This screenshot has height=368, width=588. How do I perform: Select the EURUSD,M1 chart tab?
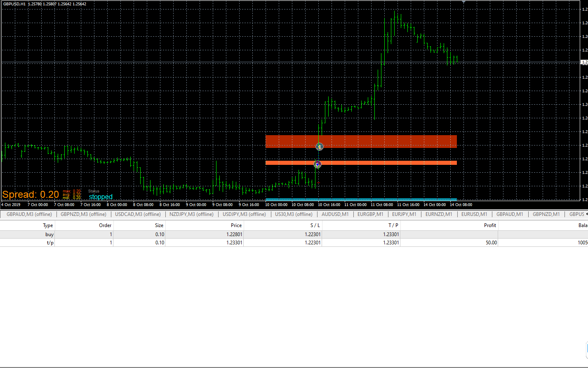[x=474, y=214]
